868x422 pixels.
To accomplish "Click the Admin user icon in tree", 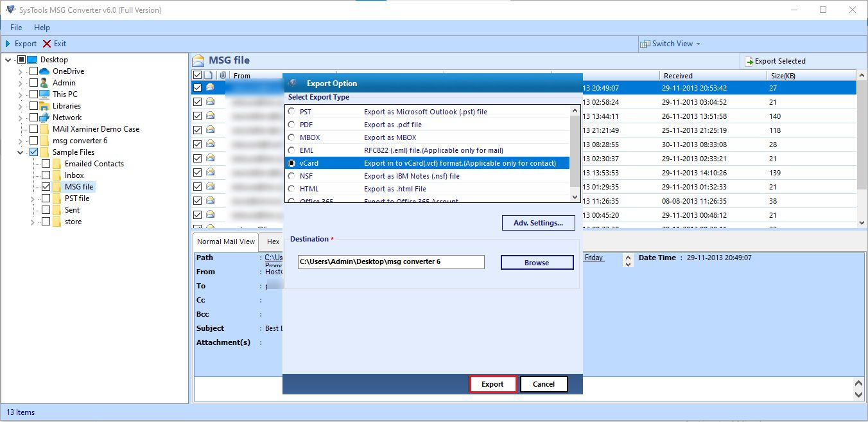I will tap(44, 83).
